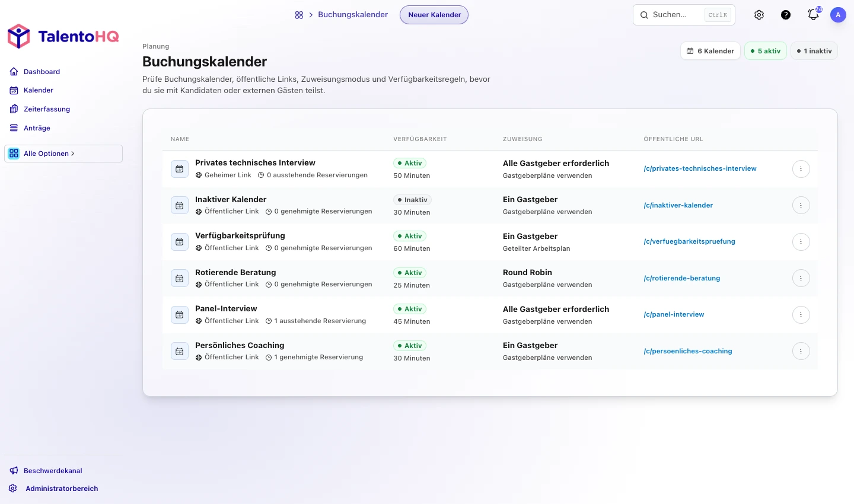Image resolution: width=854 pixels, height=504 pixels.
Task: Click the Geheimer Link label
Action: coord(228,176)
